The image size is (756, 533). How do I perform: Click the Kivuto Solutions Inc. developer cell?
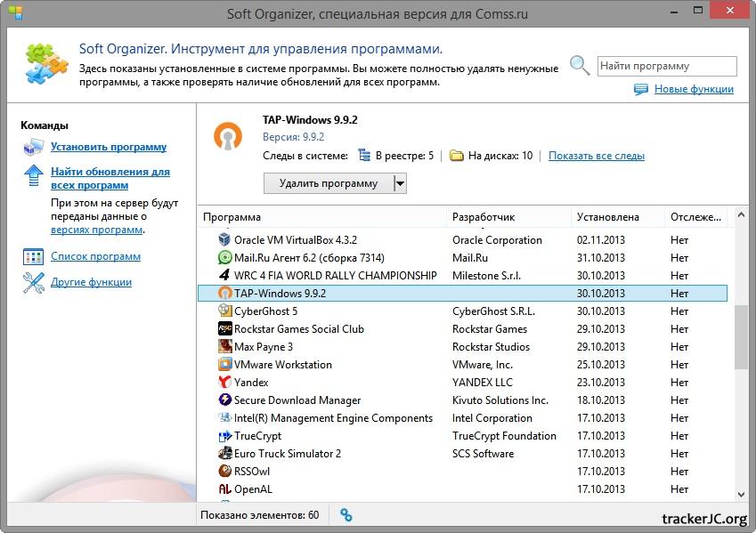click(500, 400)
